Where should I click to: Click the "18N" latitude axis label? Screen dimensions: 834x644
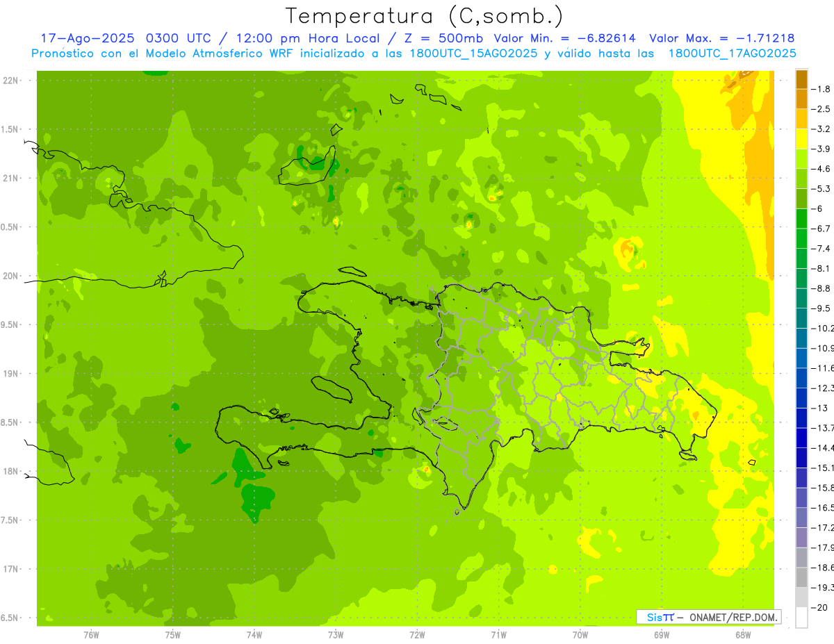(x=11, y=471)
